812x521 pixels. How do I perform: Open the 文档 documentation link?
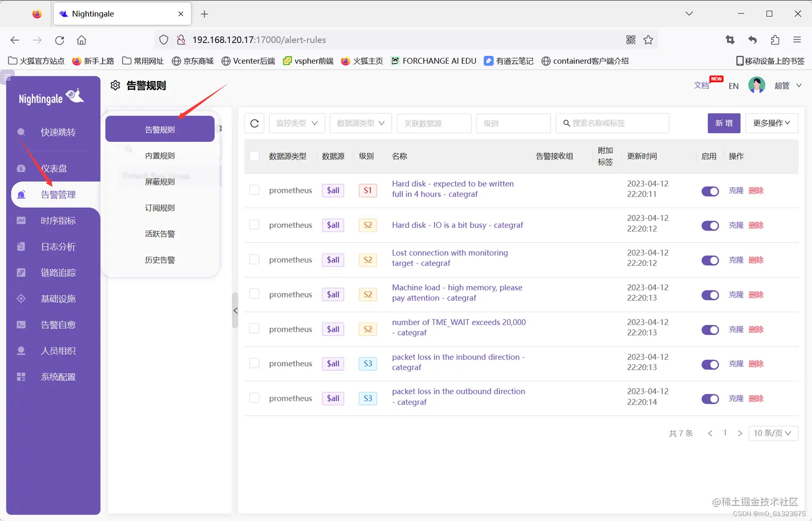[x=701, y=85]
